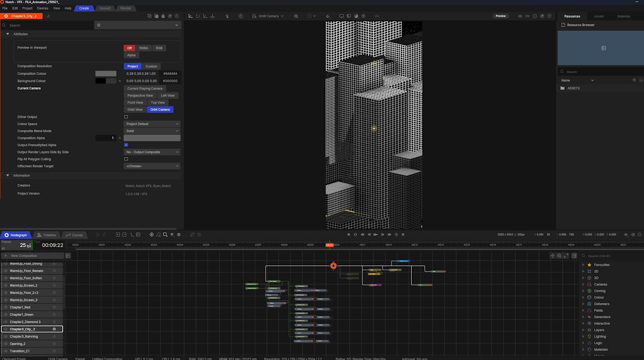Click the Perspective View button

coord(140,95)
